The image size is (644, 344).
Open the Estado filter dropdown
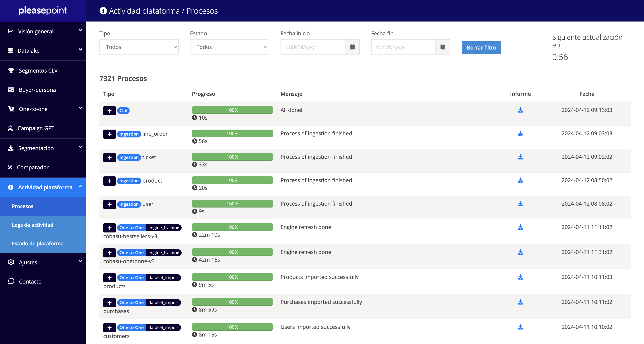pyautogui.click(x=229, y=47)
